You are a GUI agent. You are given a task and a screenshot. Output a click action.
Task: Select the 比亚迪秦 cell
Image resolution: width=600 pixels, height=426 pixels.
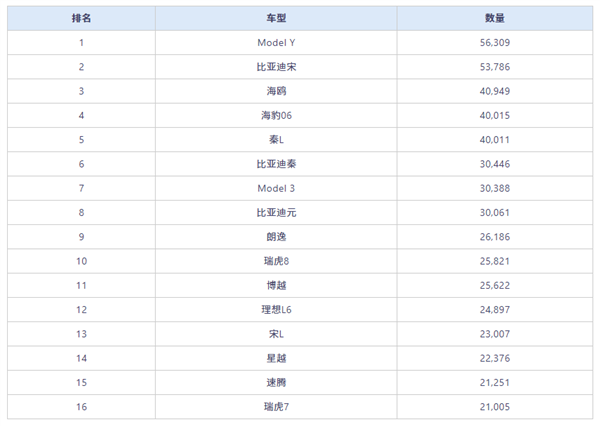tap(275, 164)
